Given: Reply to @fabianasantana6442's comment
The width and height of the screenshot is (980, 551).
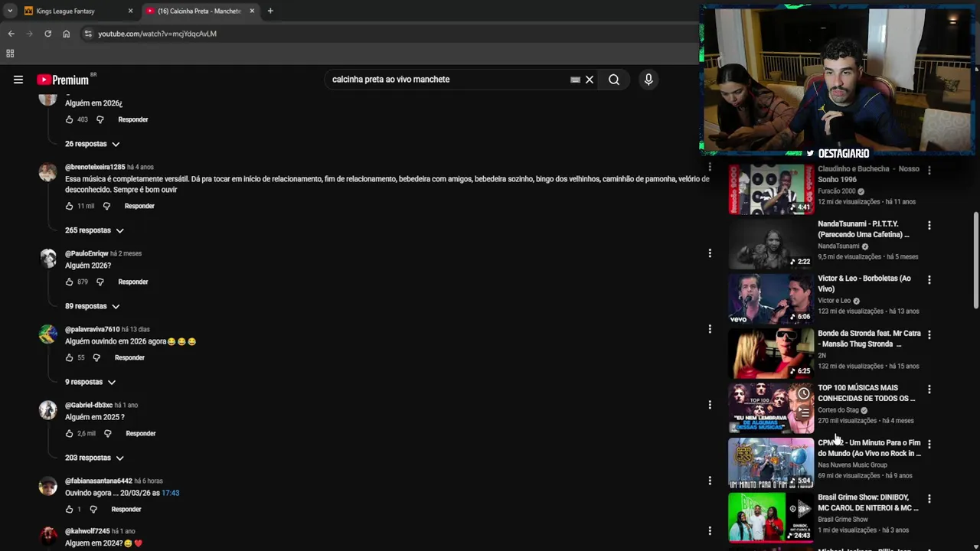Looking at the screenshot, I should [126, 509].
